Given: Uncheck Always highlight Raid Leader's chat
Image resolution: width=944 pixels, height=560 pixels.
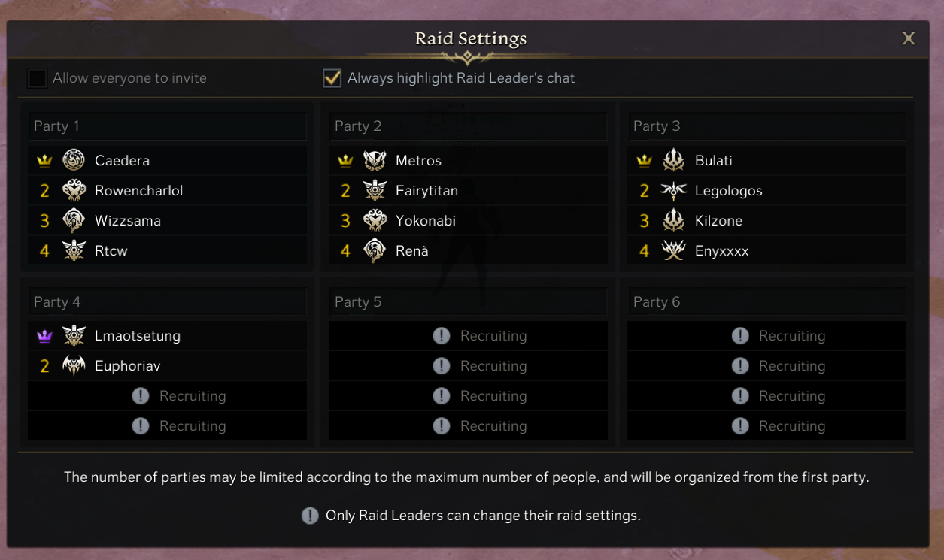Looking at the screenshot, I should pos(332,78).
